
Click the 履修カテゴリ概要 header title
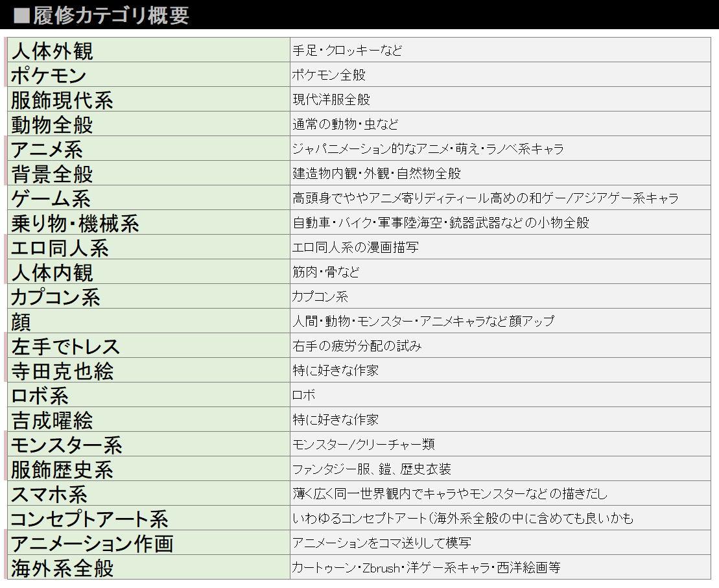pyautogui.click(x=101, y=15)
